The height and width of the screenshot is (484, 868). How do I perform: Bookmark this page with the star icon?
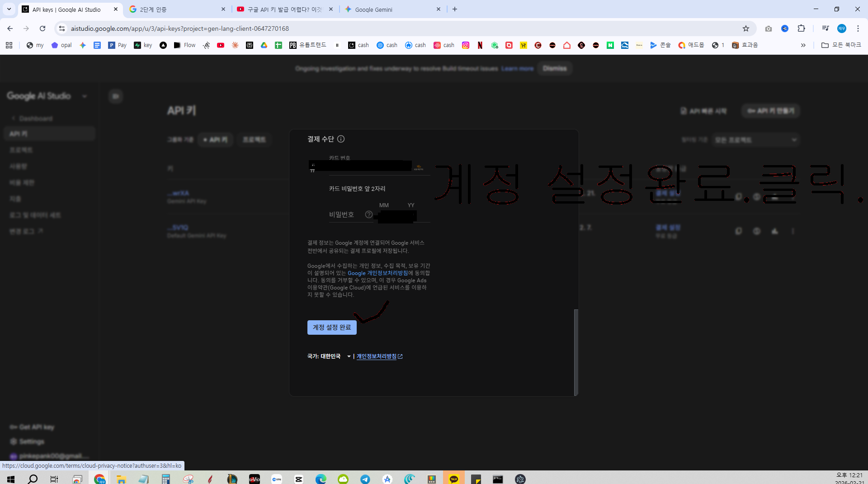click(746, 28)
